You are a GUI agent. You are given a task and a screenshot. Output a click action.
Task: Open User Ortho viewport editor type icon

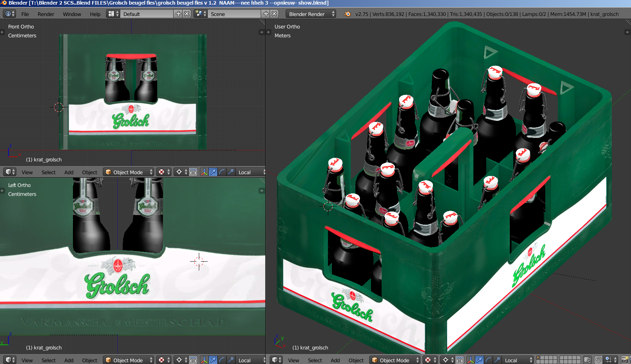(276, 360)
